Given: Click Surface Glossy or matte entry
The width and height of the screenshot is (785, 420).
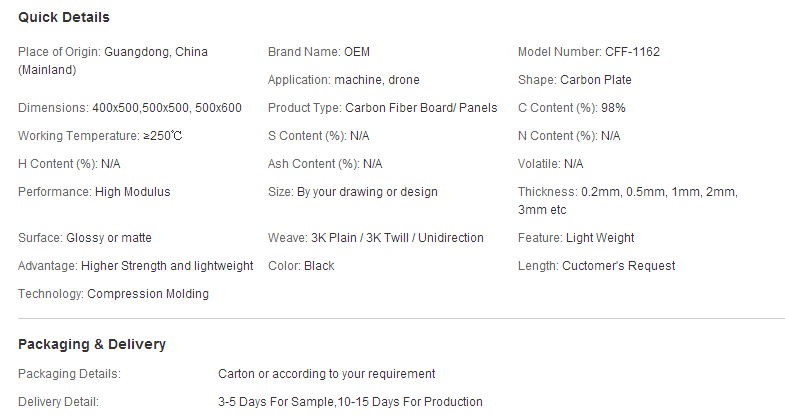Looking at the screenshot, I should (85, 238).
